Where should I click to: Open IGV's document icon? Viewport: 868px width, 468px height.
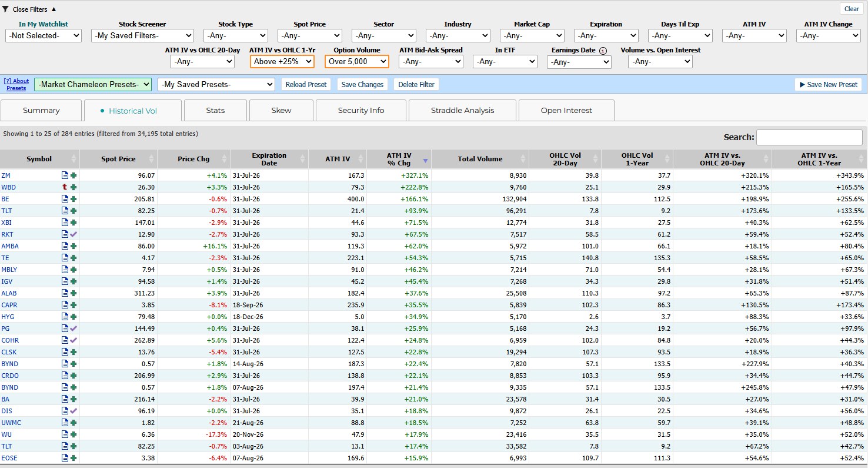[65, 281]
